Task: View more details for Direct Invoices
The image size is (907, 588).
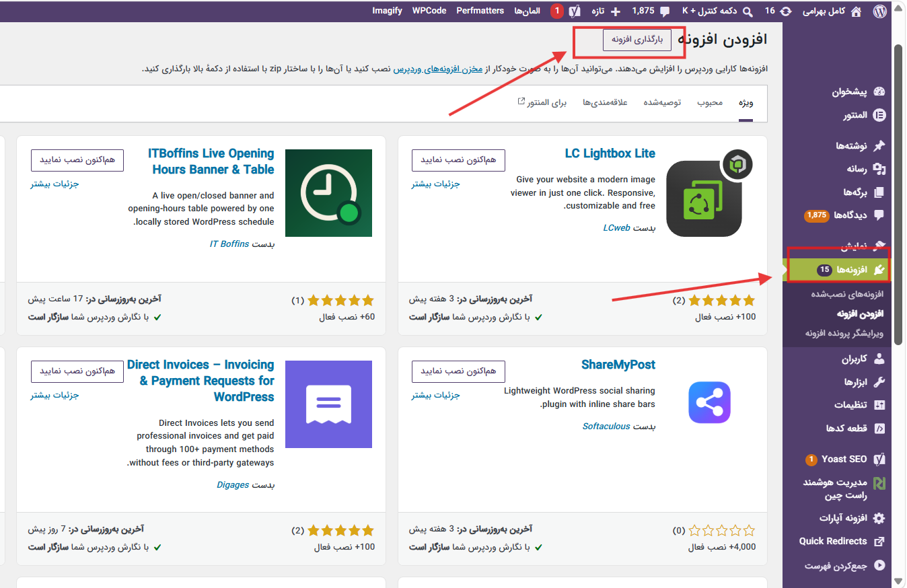Action: point(55,395)
